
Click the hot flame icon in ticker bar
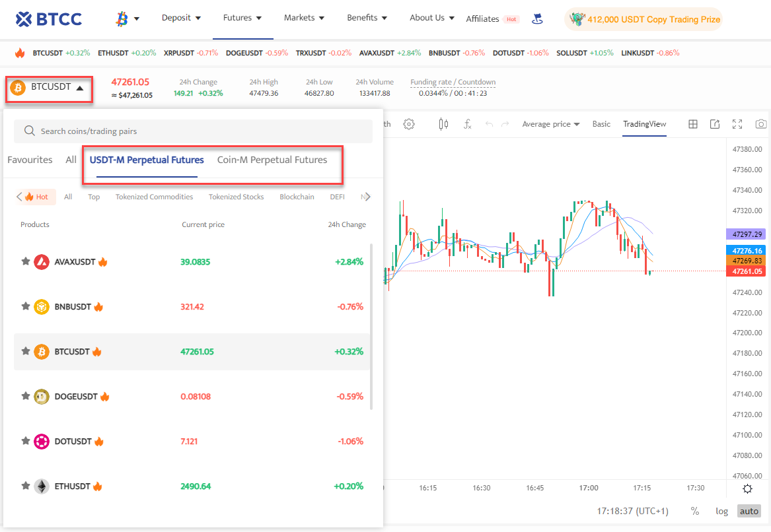[20, 53]
